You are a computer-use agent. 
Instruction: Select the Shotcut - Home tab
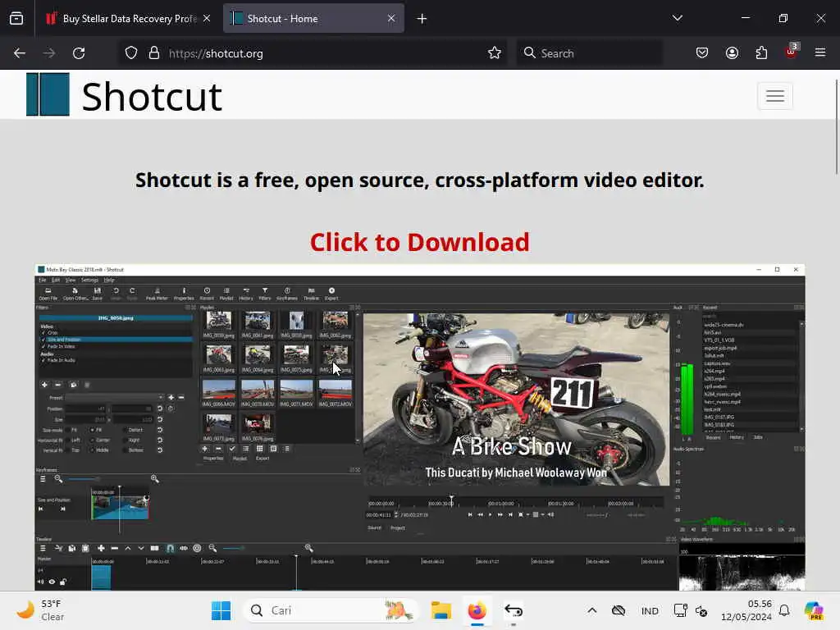[x=313, y=18]
